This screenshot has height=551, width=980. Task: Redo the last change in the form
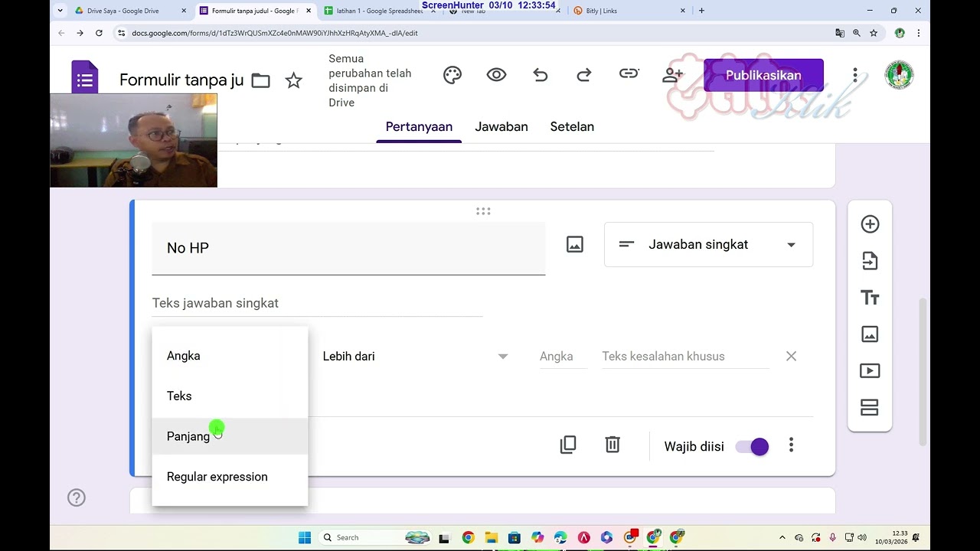point(584,75)
